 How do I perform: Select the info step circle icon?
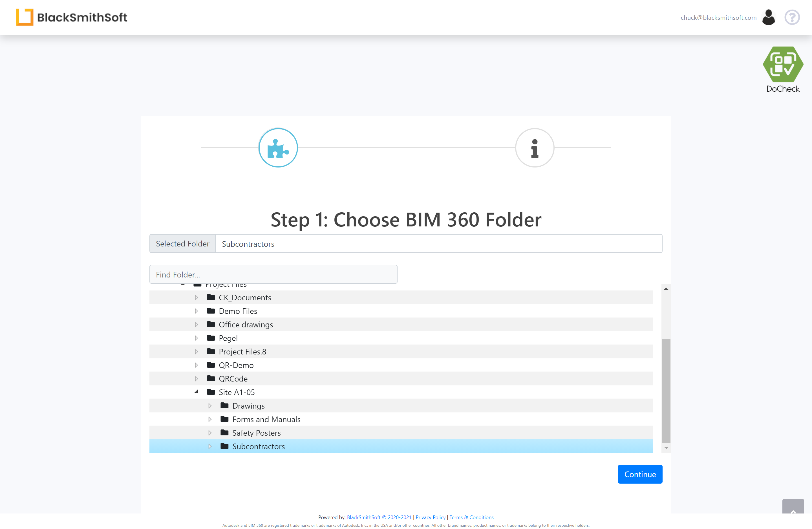pos(534,148)
